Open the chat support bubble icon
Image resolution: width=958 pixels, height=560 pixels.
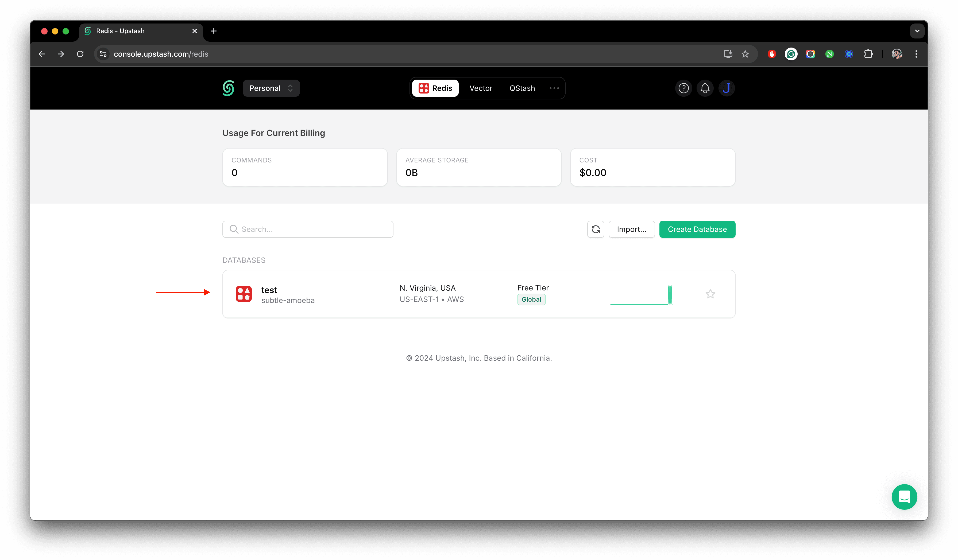click(904, 497)
